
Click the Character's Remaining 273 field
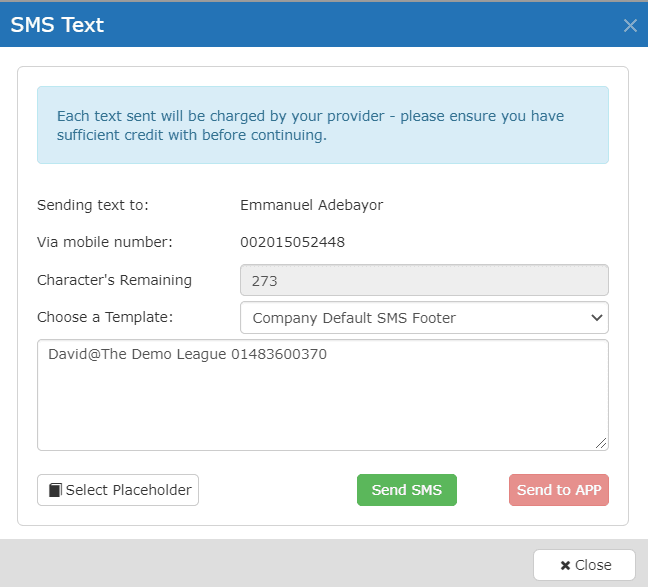point(424,280)
